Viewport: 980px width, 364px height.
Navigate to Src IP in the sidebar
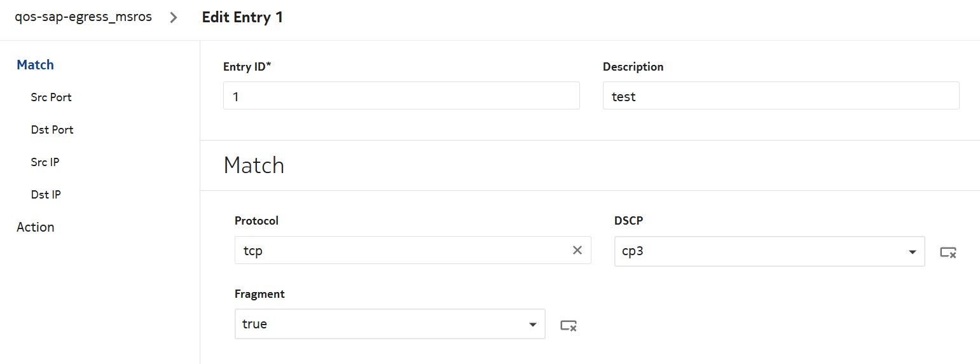click(45, 162)
